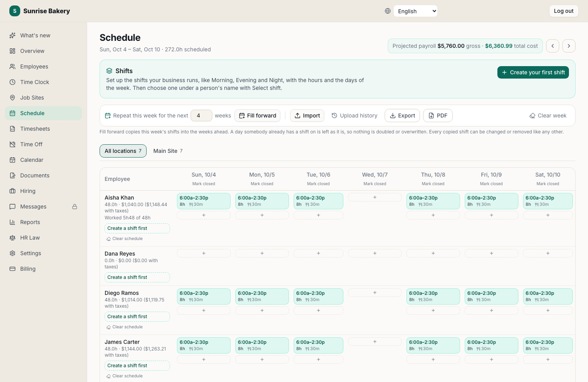Select the All locations tab
Image resolution: width=588 pixels, height=382 pixels.
click(123, 151)
